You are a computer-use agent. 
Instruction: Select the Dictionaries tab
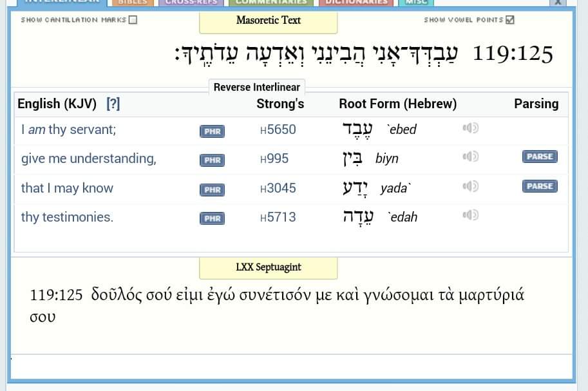coord(356,3)
